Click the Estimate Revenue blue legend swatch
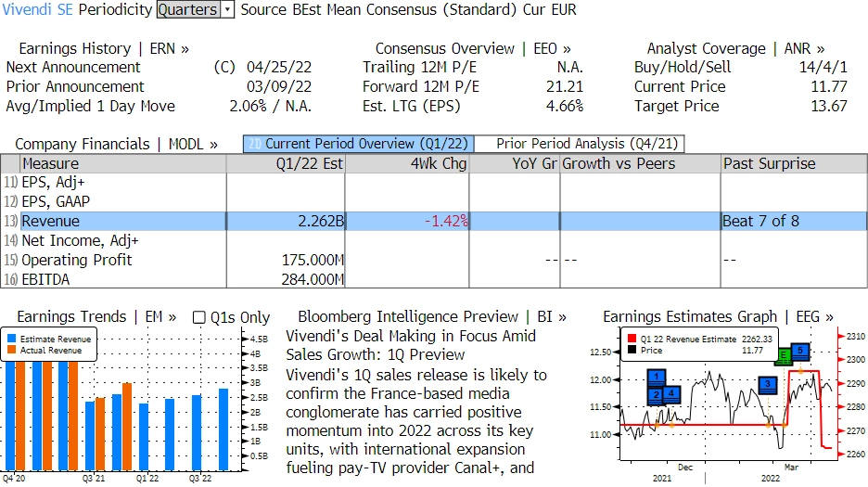The height and width of the screenshot is (487, 868). [x=12, y=339]
